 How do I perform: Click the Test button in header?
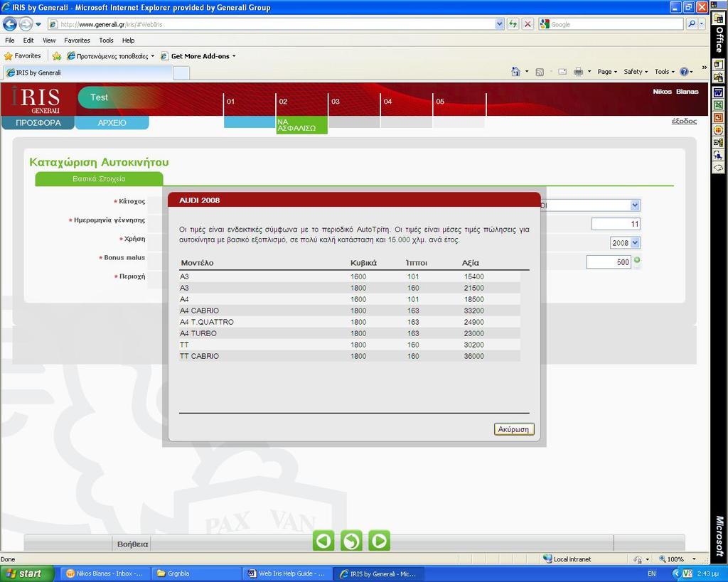tap(99, 97)
